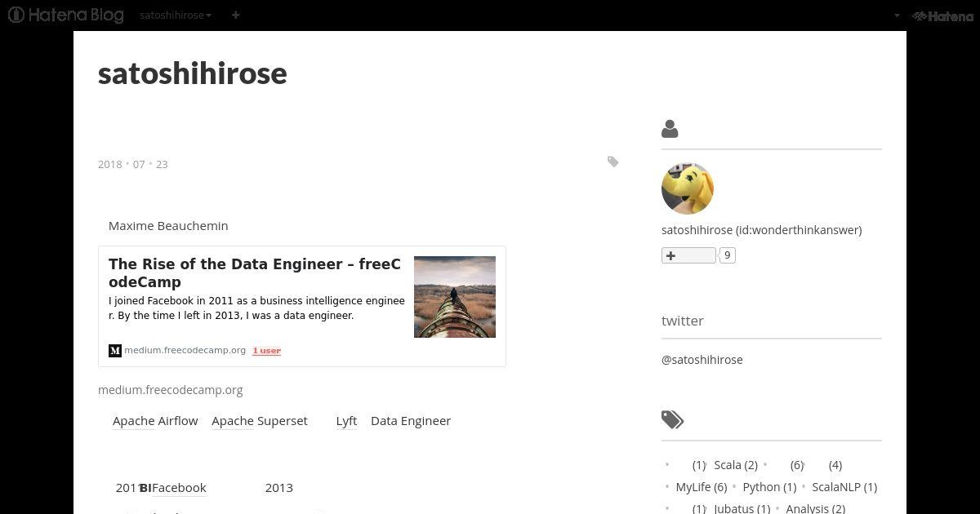Open the 2018 date link
Screen dimensions: 980x514
(x=109, y=164)
